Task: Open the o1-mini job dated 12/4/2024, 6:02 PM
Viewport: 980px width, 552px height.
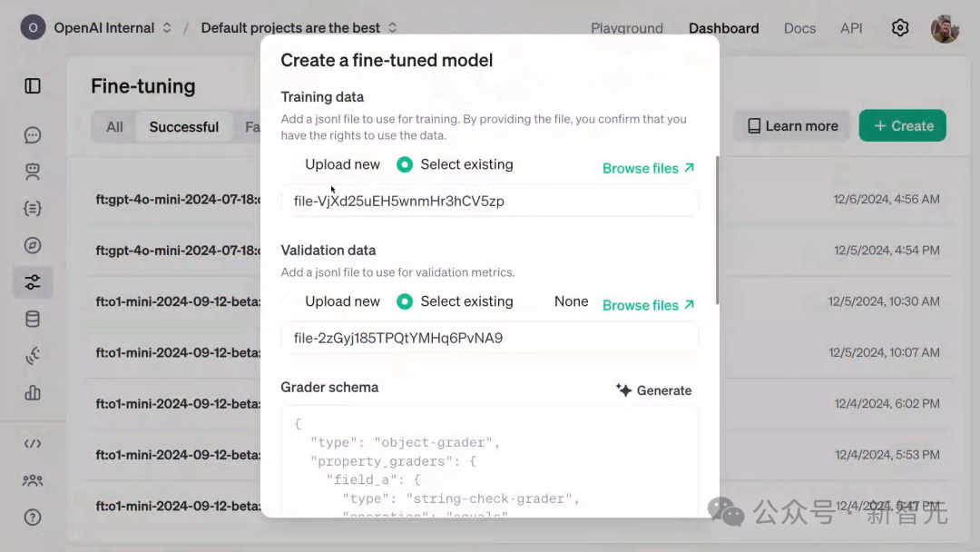Action: 517,404
